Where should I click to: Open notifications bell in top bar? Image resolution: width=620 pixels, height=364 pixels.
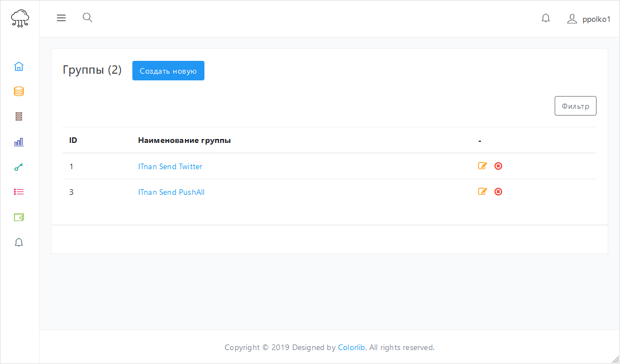coord(546,18)
